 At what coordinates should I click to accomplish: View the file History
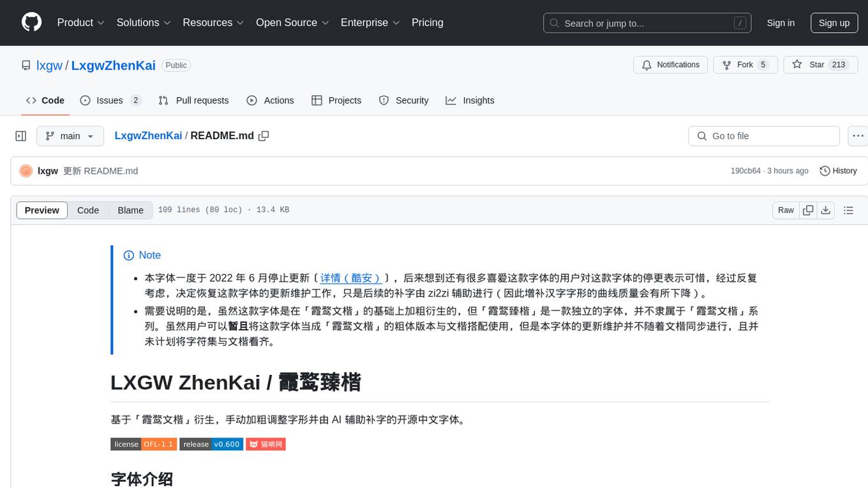[x=838, y=171]
